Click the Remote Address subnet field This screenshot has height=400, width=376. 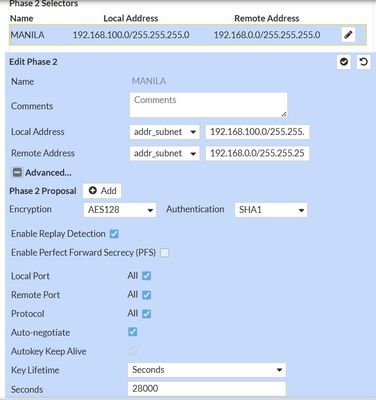(257, 153)
